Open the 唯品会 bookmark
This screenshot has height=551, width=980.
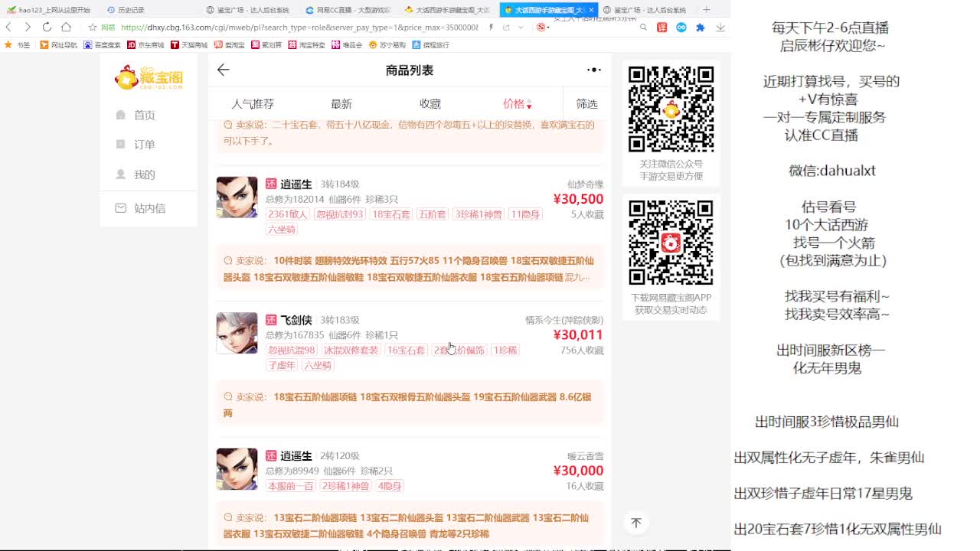347,45
